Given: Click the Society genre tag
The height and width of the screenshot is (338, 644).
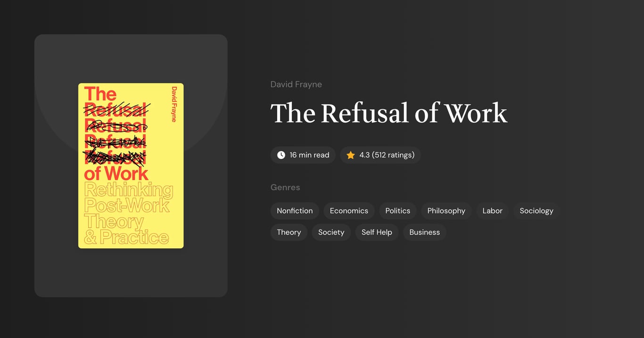Looking at the screenshot, I should pyautogui.click(x=331, y=232).
